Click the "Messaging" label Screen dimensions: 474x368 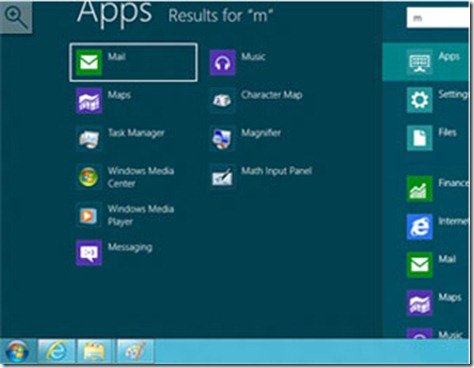click(130, 247)
